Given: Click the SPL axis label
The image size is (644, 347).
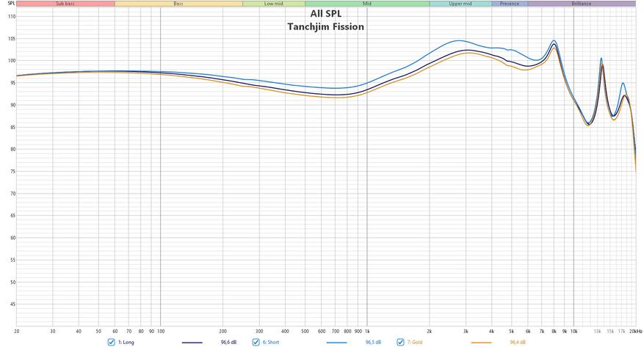Looking at the screenshot, I should [12, 3].
